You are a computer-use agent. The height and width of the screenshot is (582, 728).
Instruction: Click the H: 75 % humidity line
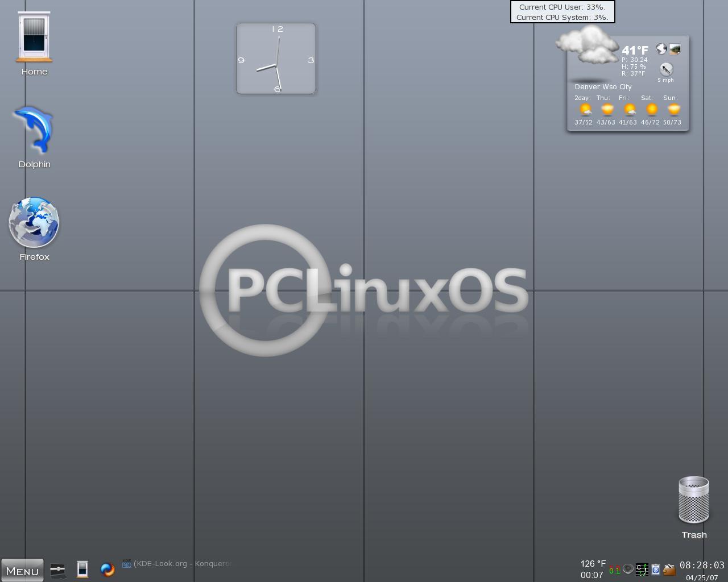pos(634,66)
